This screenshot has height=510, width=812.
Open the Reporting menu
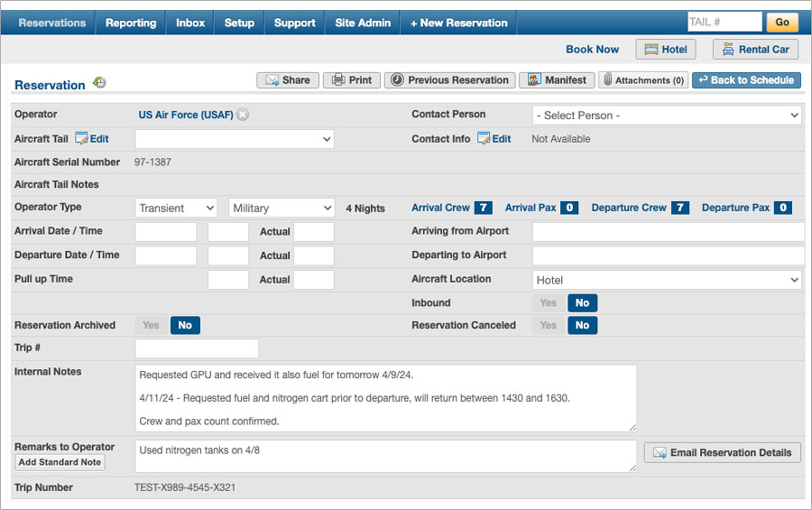click(131, 23)
